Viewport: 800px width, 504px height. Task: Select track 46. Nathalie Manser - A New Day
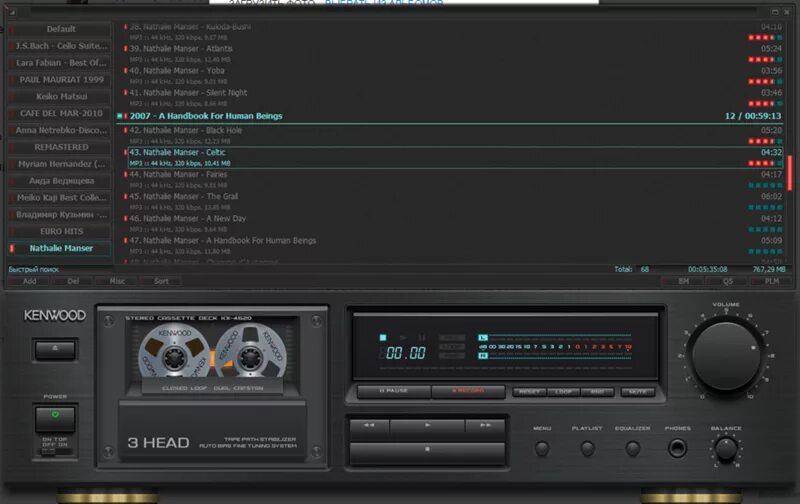(454, 223)
